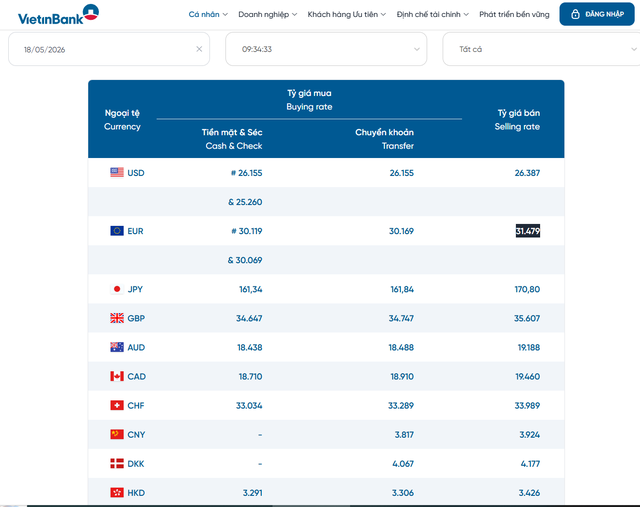Click the lock icon on login button

575,14
